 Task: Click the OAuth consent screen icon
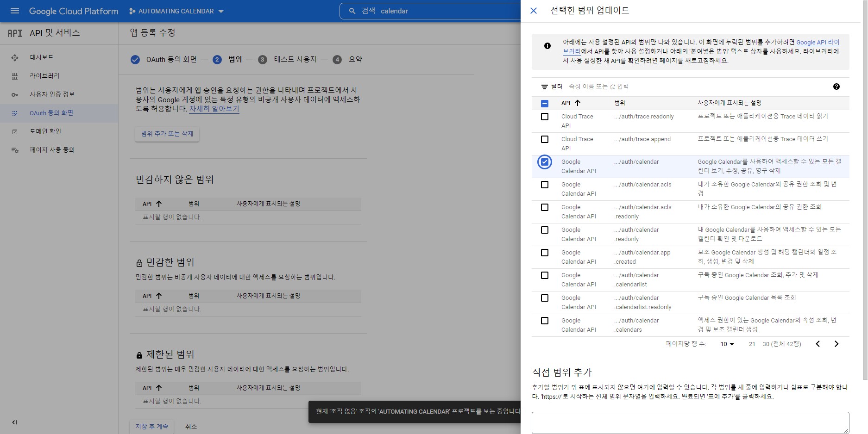point(15,113)
